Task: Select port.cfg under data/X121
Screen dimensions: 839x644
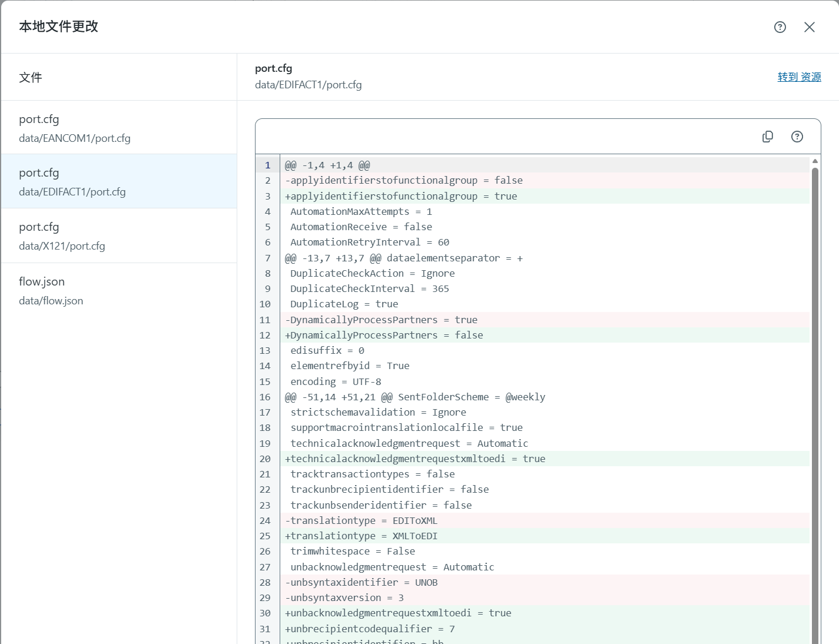Action: pos(119,235)
